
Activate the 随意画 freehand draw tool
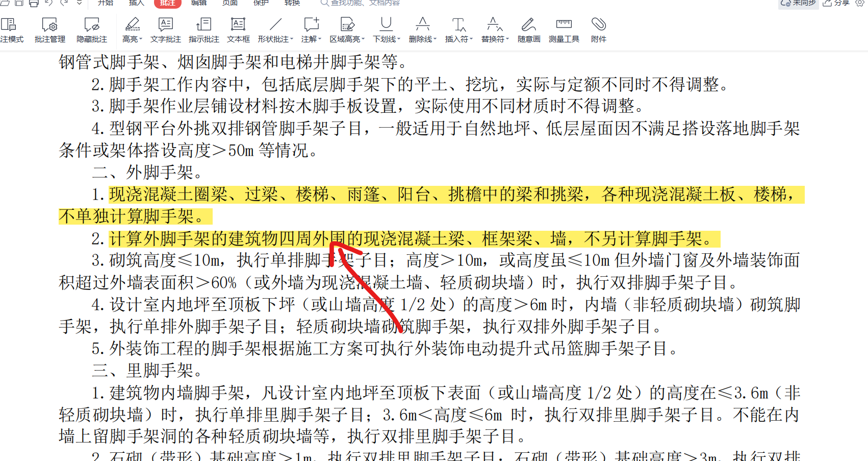click(529, 30)
